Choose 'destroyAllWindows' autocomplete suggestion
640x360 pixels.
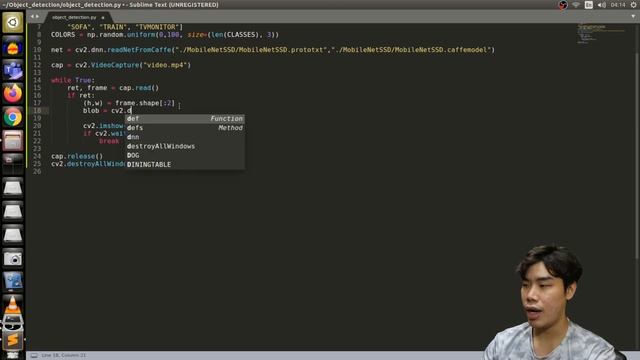coord(185,146)
